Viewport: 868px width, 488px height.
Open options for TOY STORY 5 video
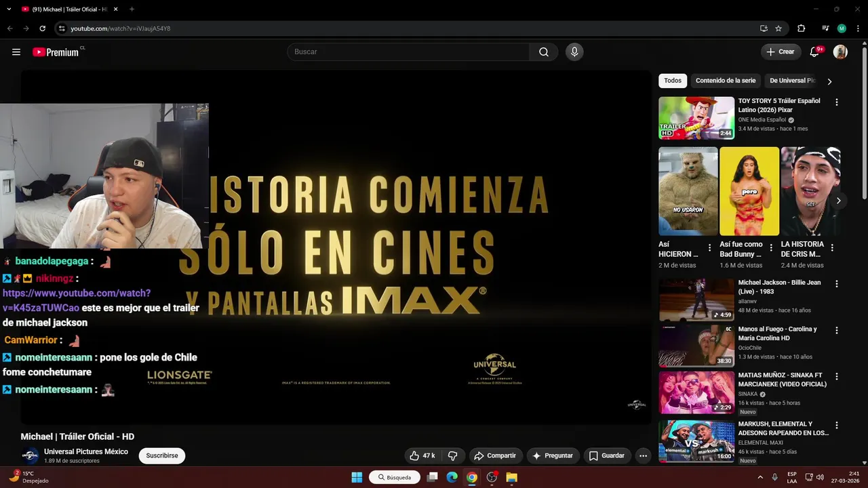836,102
